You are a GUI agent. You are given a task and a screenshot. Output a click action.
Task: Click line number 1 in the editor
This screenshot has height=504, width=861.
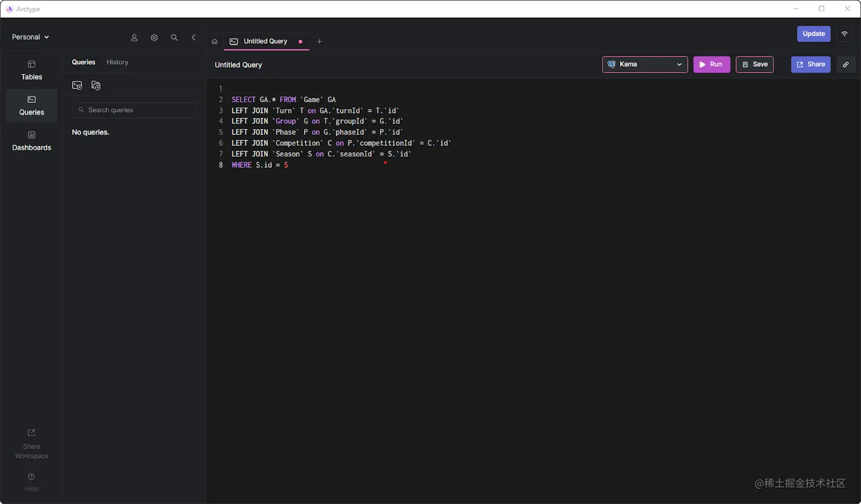[221, 89]
